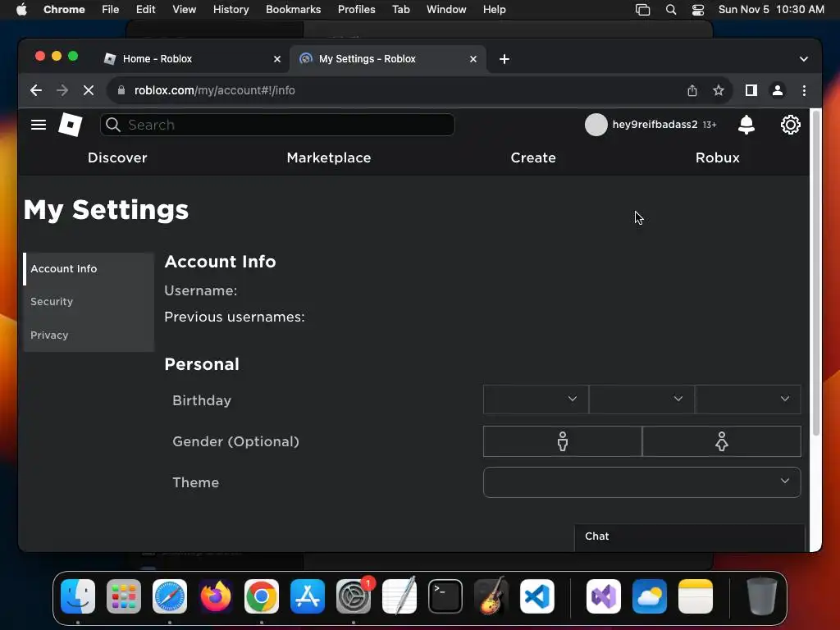The image size is (840, 630).
Task: Open Firefox from the Dock
Action: coord(216,596)
